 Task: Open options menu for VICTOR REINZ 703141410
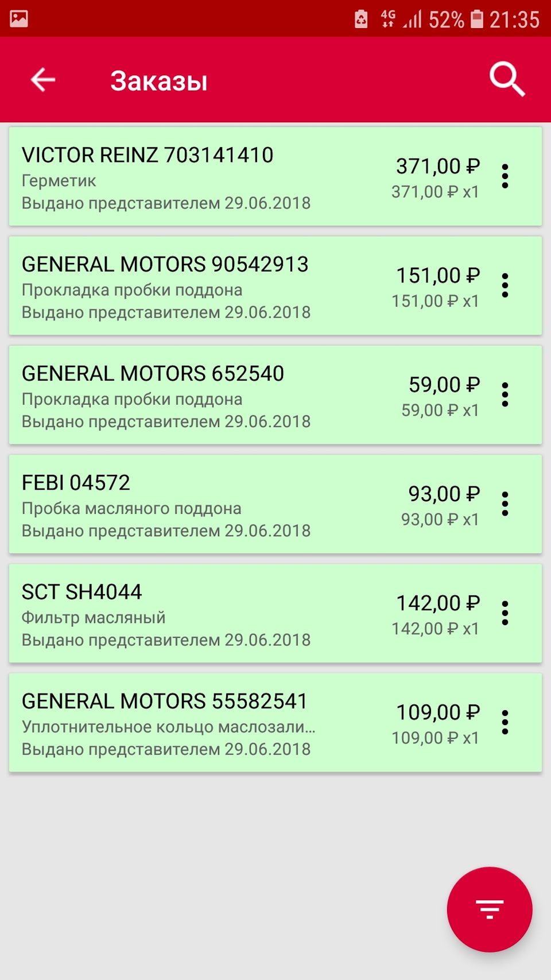505,176
